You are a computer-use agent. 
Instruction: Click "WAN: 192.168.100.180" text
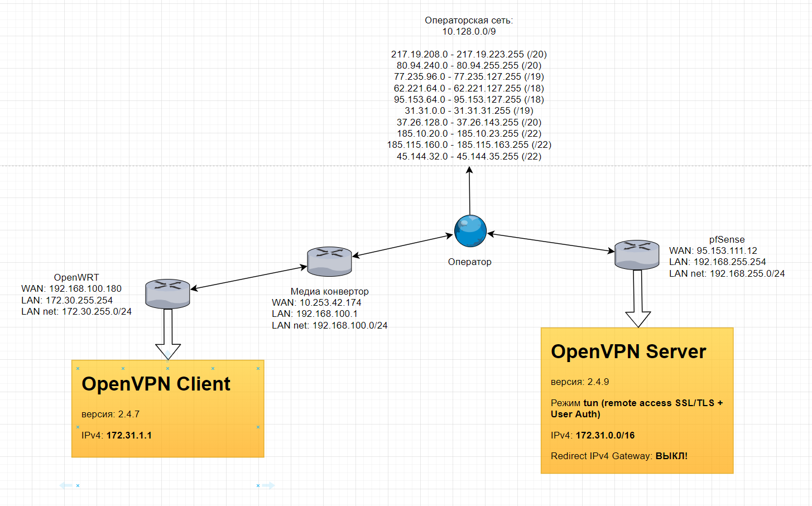(x=71, y=288)
